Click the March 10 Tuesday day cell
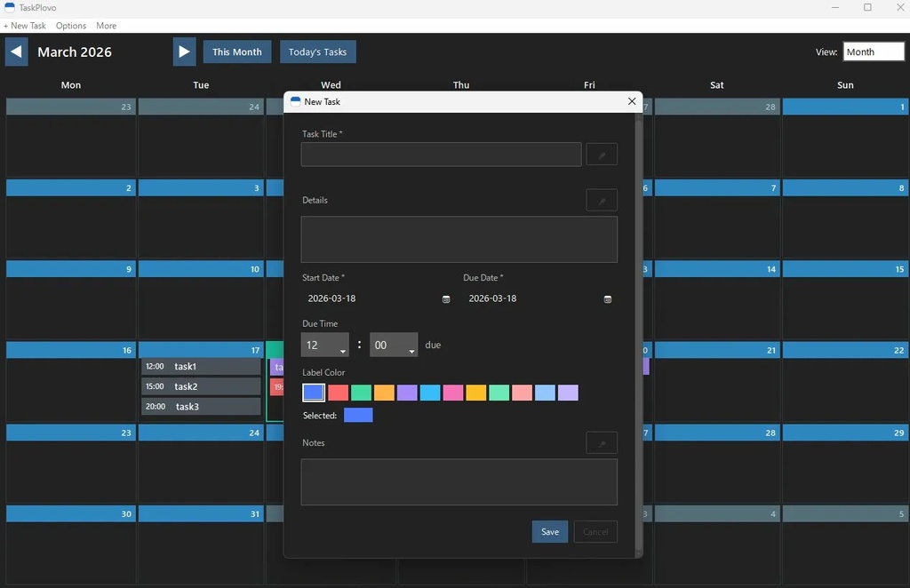This screenshot has width=910, height=588. click(201, 300)
